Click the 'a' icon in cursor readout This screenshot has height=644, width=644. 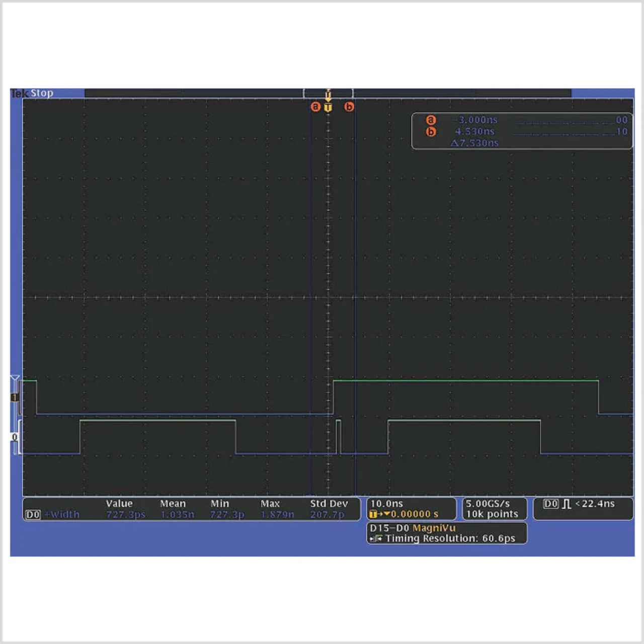(x=431, y=120)
